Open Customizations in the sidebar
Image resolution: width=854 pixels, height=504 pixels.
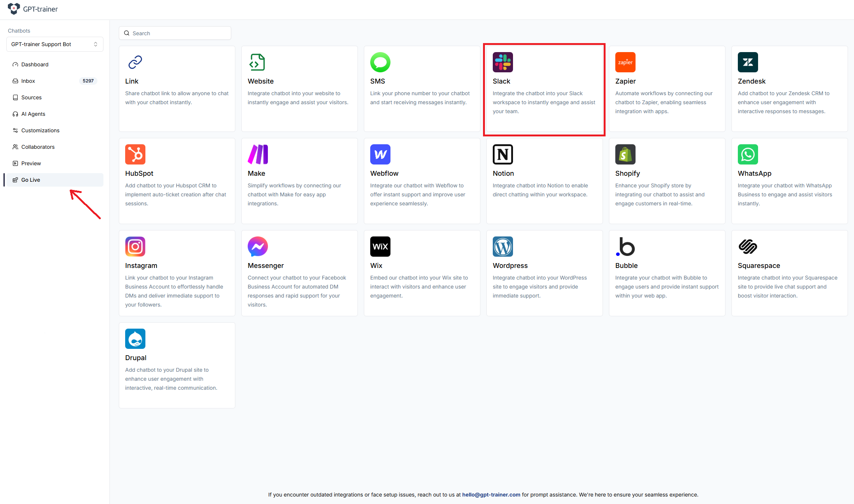coord(40,130)
